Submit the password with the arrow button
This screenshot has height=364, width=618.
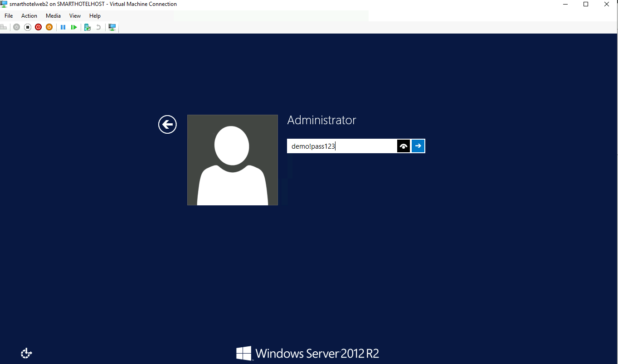coord(418,146)
